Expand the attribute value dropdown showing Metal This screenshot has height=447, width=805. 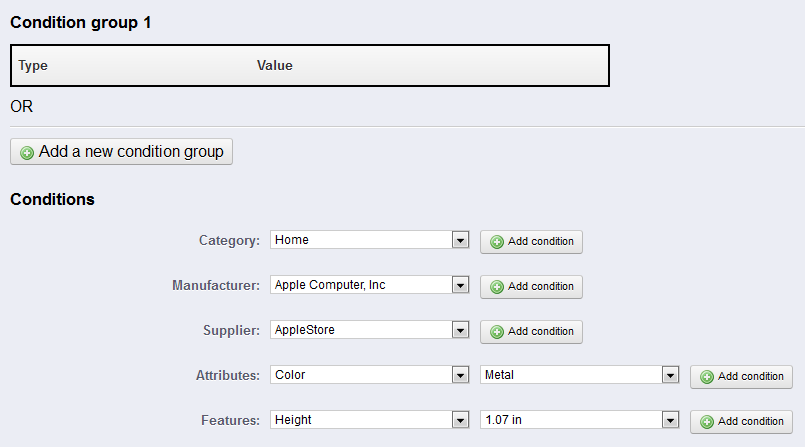tap(579, 375)
